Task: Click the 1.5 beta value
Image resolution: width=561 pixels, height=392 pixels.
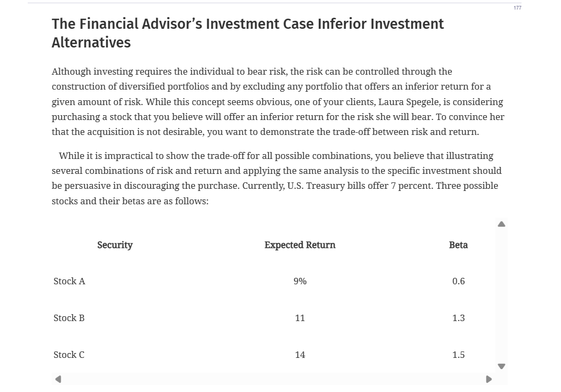Action: pyautogui.click(x=458, y=355)
